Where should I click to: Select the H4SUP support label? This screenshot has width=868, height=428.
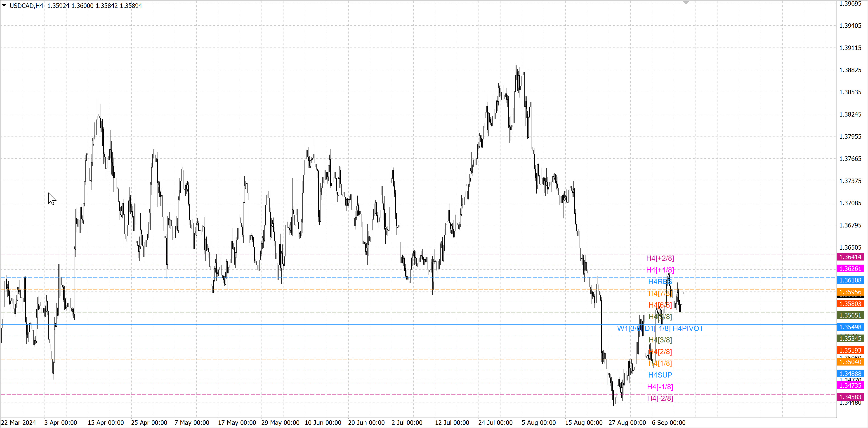[660, 375]
